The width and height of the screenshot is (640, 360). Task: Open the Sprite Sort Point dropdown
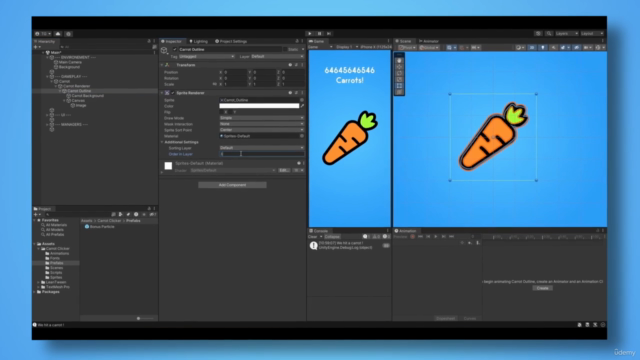262,130
